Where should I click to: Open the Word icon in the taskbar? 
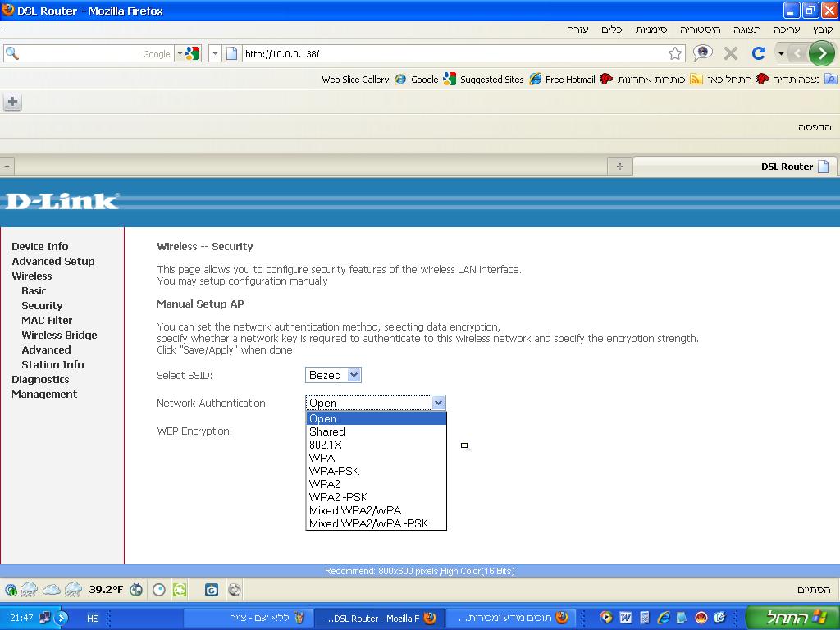(625, 618)
